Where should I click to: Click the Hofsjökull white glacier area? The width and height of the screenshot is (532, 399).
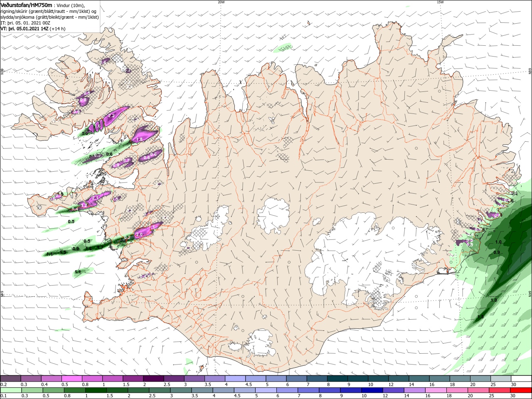[x=273, y=215]
